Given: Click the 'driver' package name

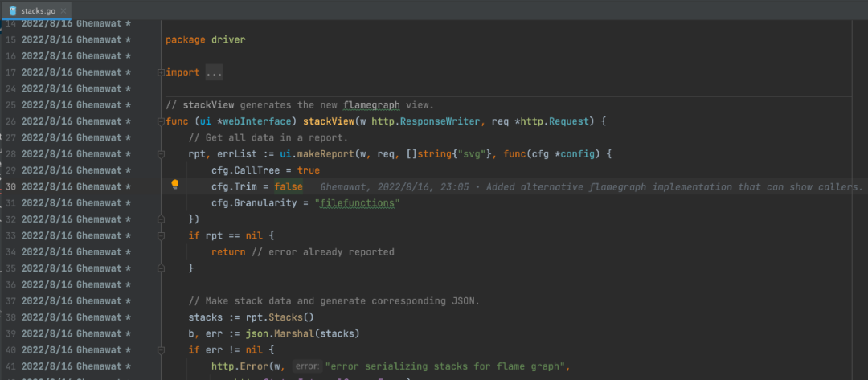Looking at the screenshot, I should [228, 40].
